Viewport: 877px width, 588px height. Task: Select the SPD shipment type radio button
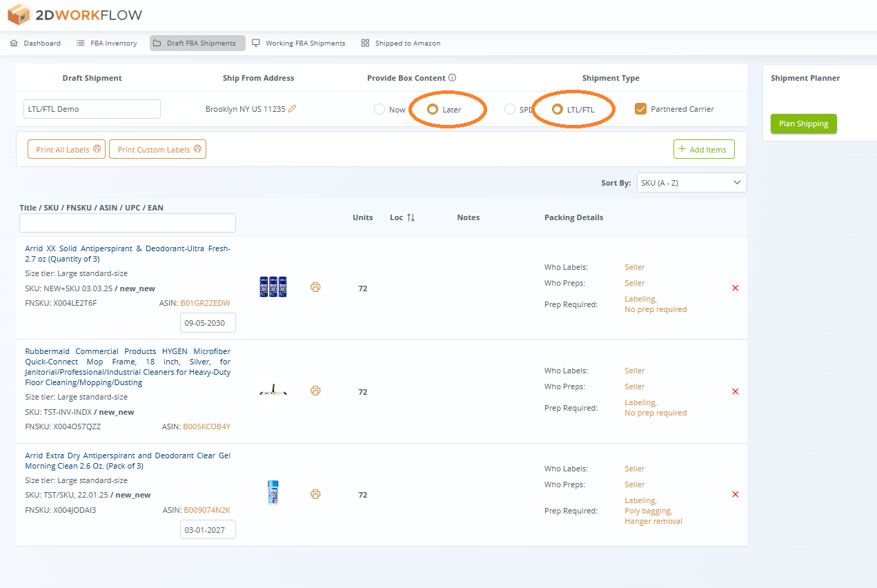click(x=509, y=108)
